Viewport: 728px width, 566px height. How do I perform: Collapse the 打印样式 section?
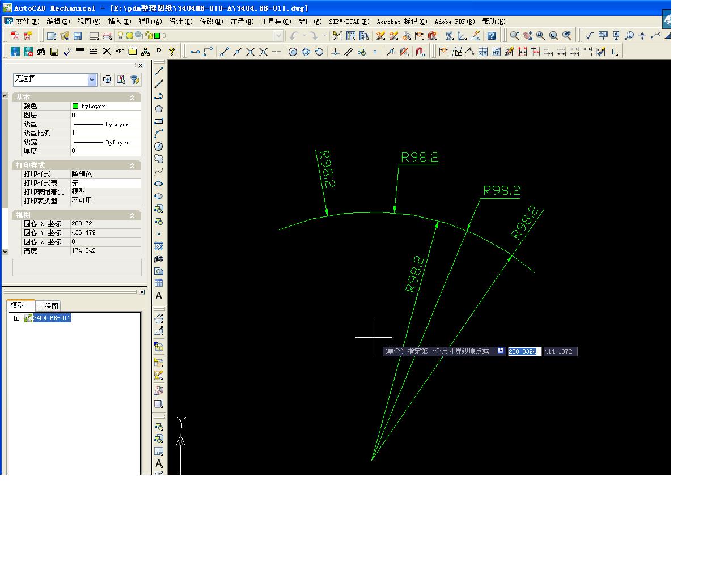pos(132,165)
